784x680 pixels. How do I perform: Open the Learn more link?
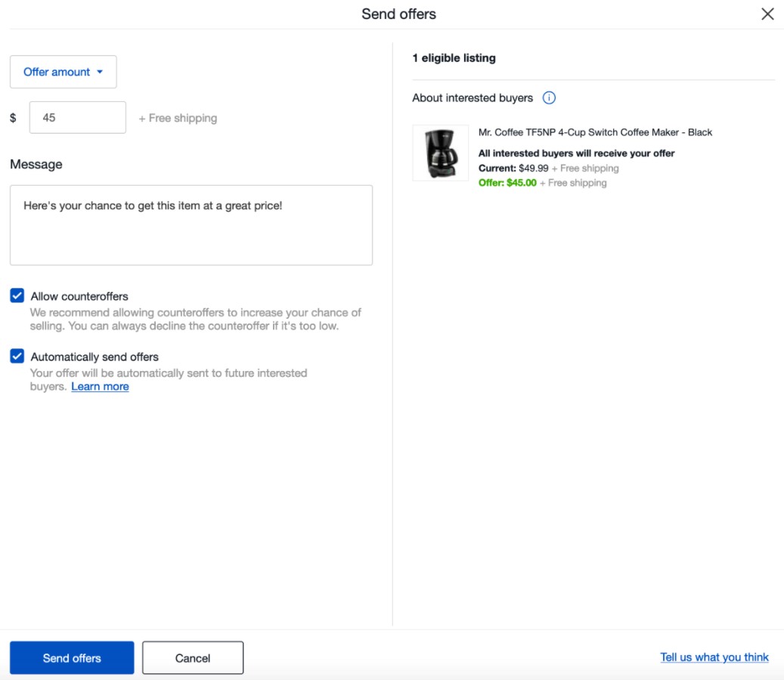click(100, 387)
